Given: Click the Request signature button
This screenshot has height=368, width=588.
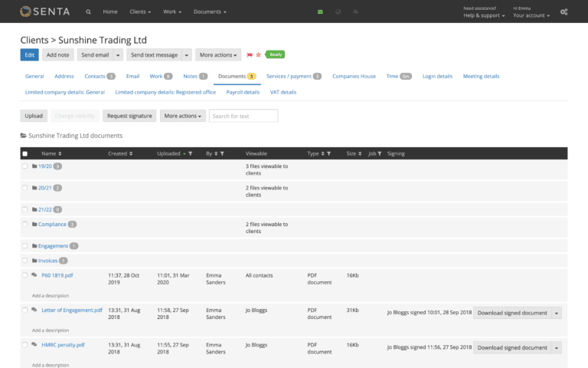Looking at the screenshot, I should [x=129, y=116].
